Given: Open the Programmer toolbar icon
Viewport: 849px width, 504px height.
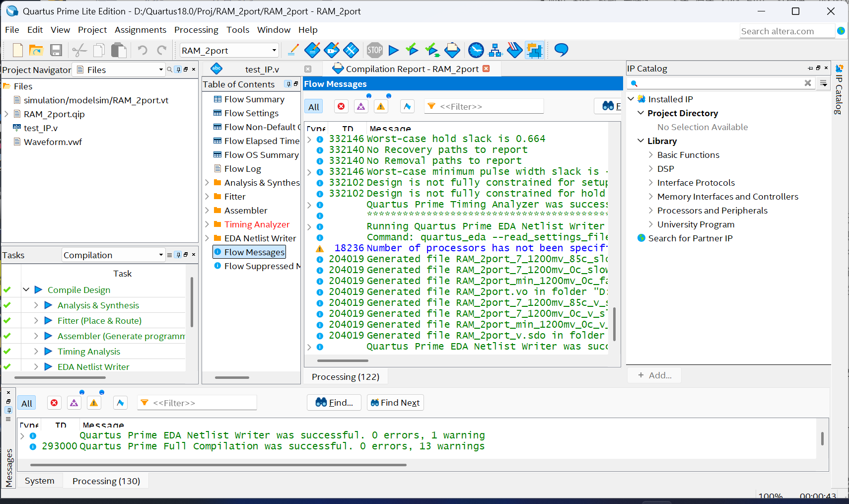Looking at the screenshot, I should [x=514, y=50].
